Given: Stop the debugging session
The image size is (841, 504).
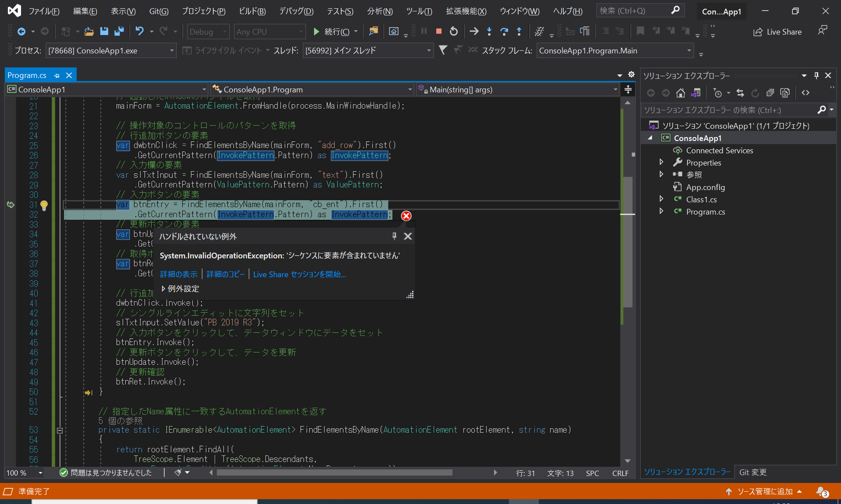Looking at the screenshot, I should [x=438, y=31].
